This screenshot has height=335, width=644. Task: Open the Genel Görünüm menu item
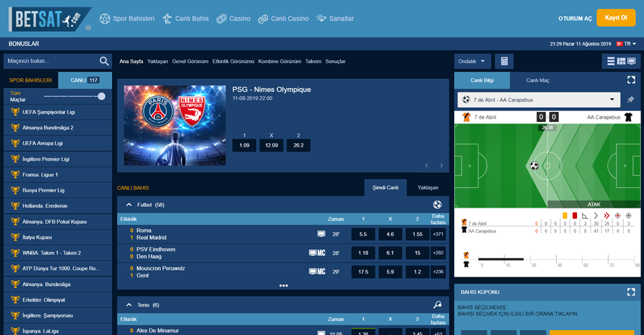(190, 62)
